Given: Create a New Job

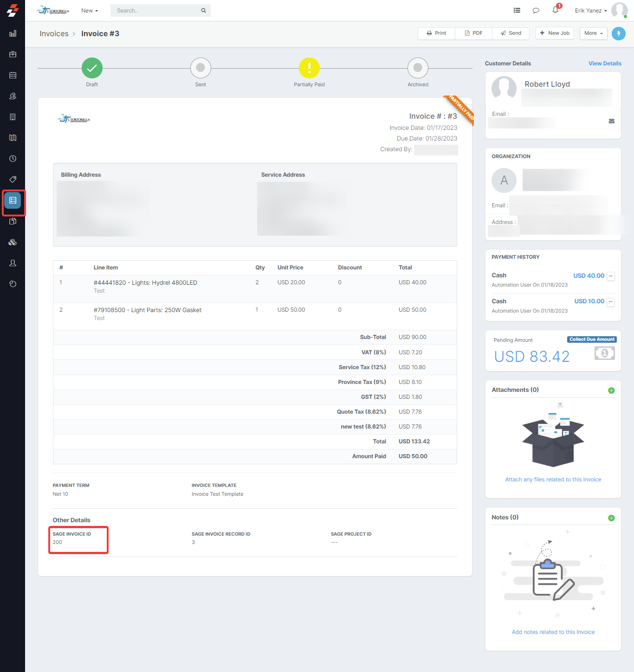Looking at the screenshot, I should [x=555, y=33].
